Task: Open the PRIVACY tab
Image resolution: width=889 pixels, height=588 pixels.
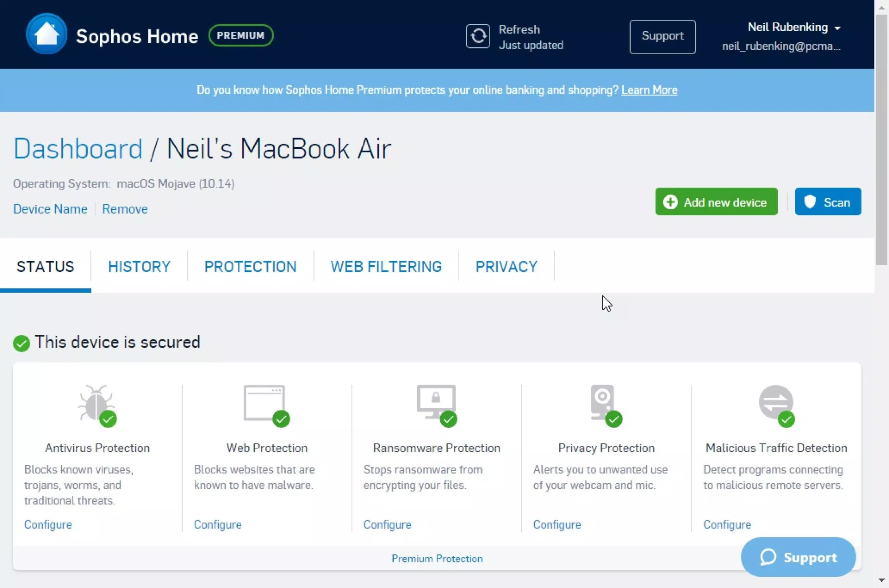Action: pos(506,266)
